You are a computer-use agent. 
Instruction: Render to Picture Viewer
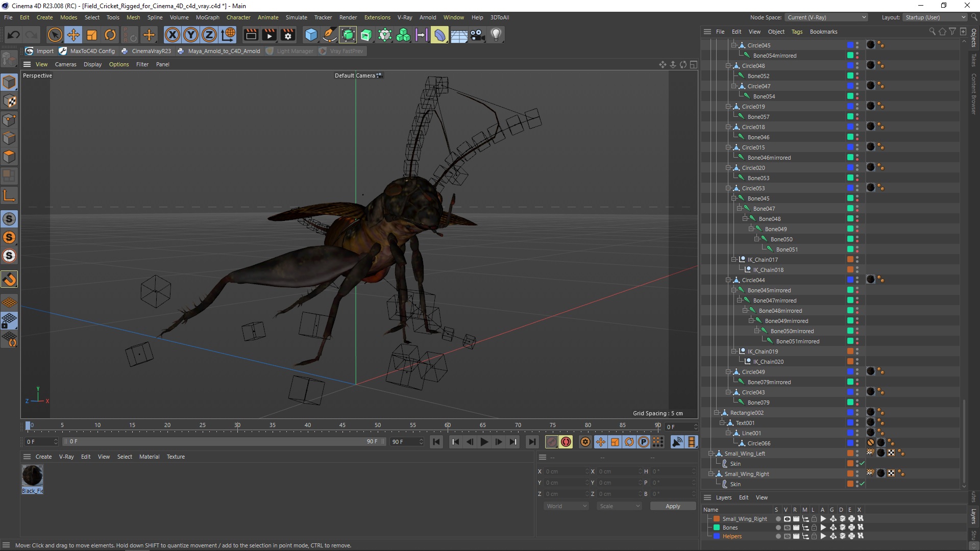tap(269, 35)
